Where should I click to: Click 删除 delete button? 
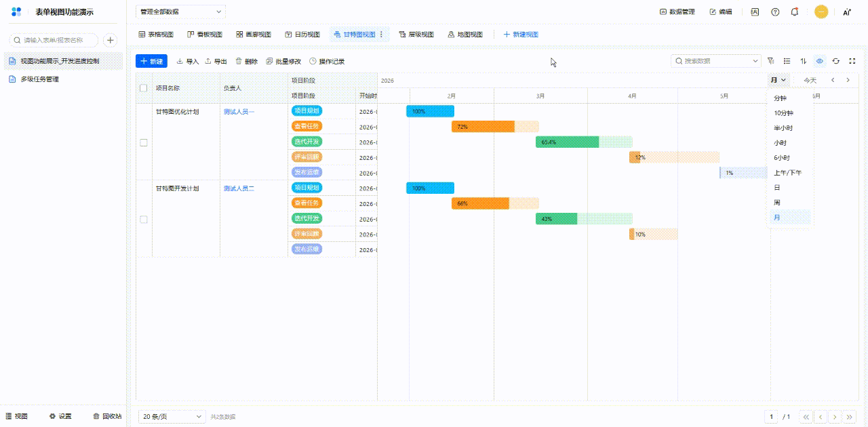pos(246,61)
